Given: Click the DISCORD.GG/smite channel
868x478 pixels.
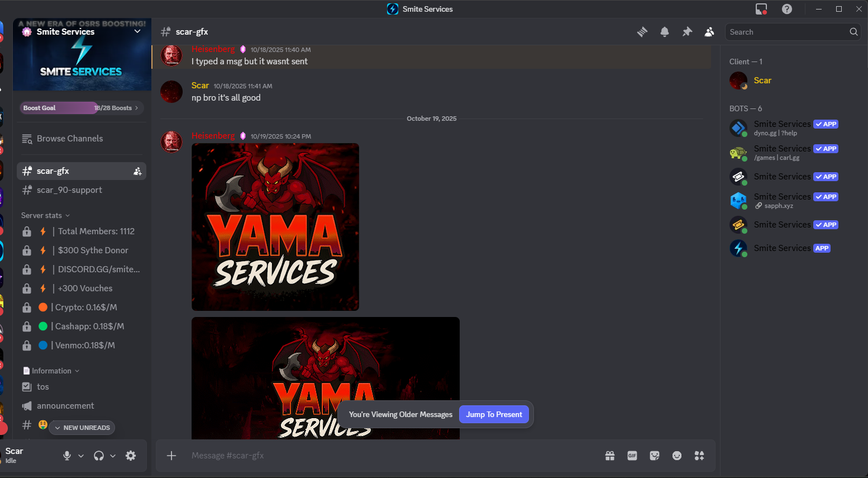Looking at the screenshot, I should point(82,269).
